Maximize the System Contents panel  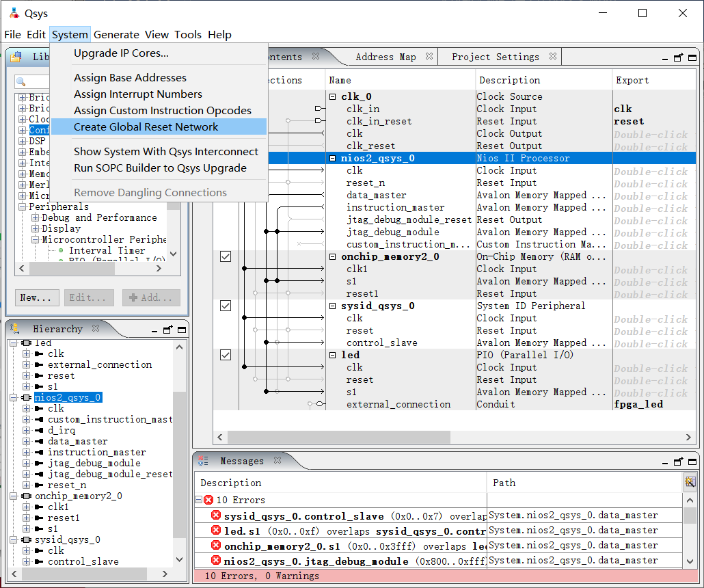click(692, 57)
